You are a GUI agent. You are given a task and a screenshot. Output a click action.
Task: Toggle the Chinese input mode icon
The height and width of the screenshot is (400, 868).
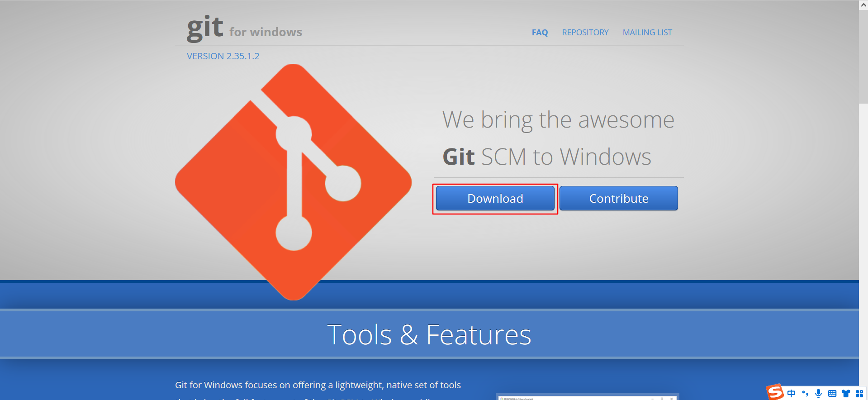tap(791, 393)
